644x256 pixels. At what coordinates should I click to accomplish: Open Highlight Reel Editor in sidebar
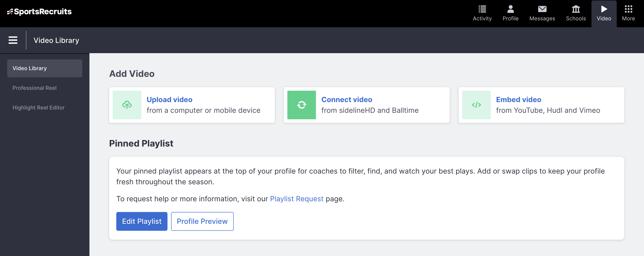[38, 108]
